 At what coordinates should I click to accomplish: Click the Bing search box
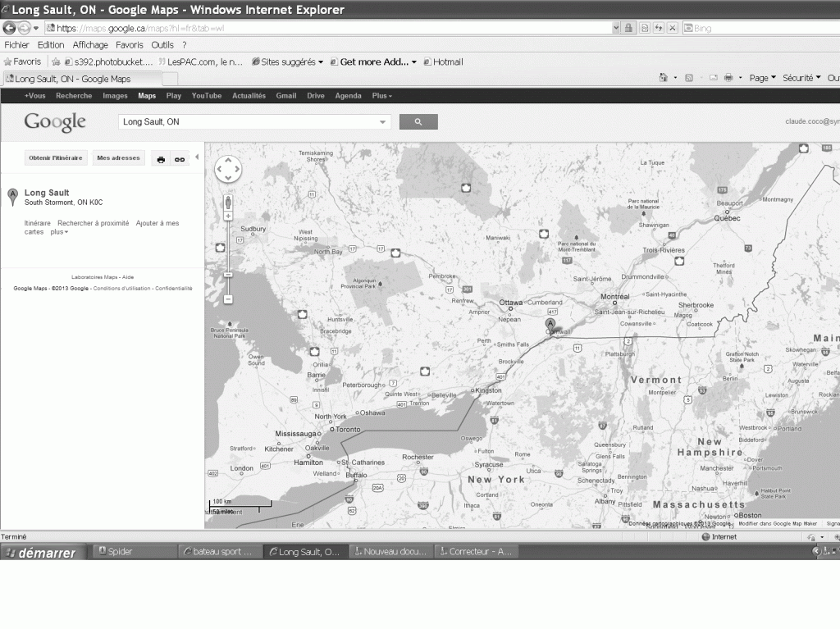click(x=760, y=28)
